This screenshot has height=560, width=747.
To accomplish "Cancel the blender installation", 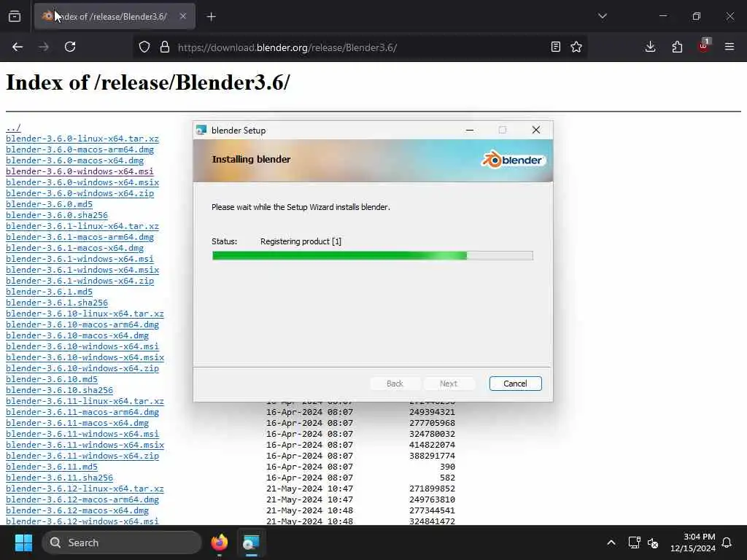I will pos(516,384).
